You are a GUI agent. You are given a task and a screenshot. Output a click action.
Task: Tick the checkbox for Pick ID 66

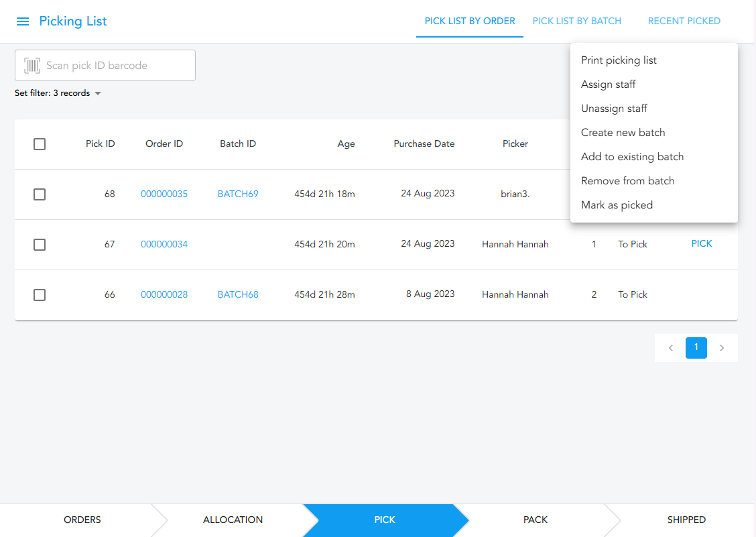pos(40,295)
